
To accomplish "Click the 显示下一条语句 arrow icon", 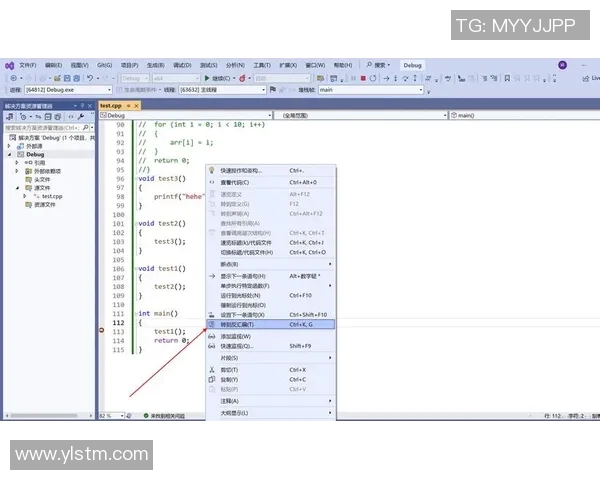I will point(211,275).
